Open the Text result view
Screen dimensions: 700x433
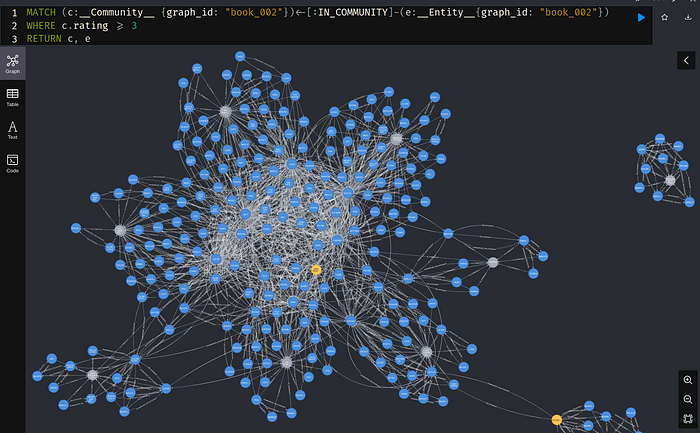pyautogui.click(x=13, y=130)
